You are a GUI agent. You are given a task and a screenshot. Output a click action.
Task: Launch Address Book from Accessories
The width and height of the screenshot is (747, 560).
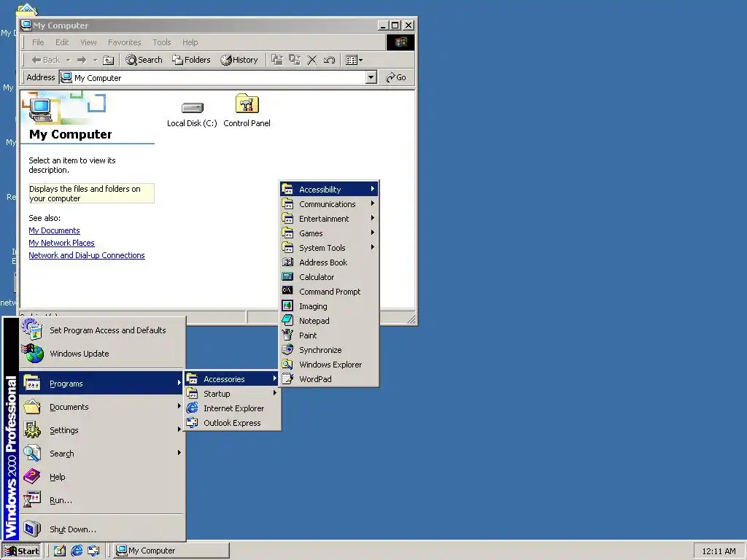[x=329, y=262]
